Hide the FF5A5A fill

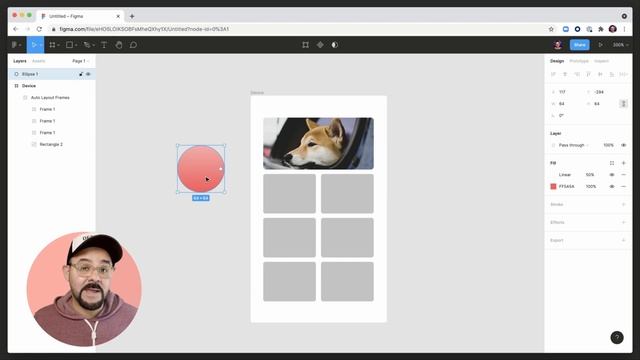[x=612, y=187]
